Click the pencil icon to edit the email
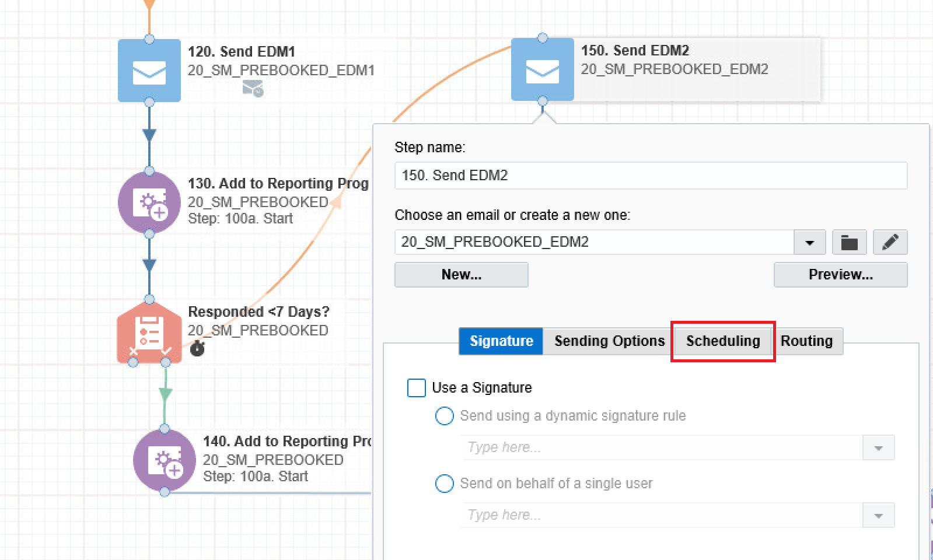This screenshot has height=560, width=933. tap(890, 242)
